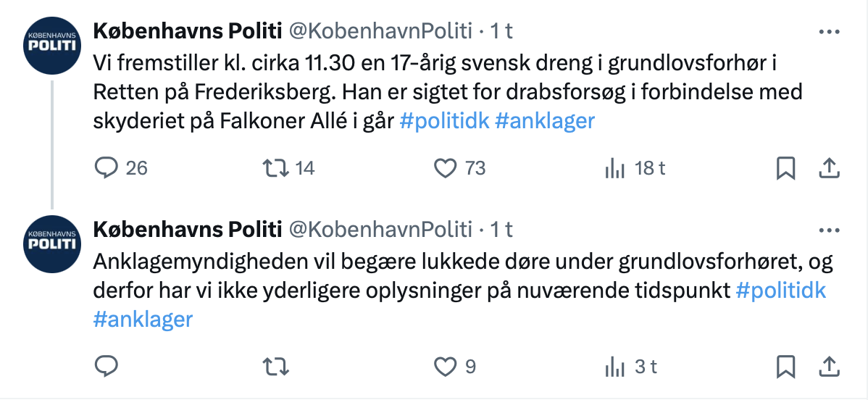
Task: Open more options menu on second tweet
Action: click(830, 230)
